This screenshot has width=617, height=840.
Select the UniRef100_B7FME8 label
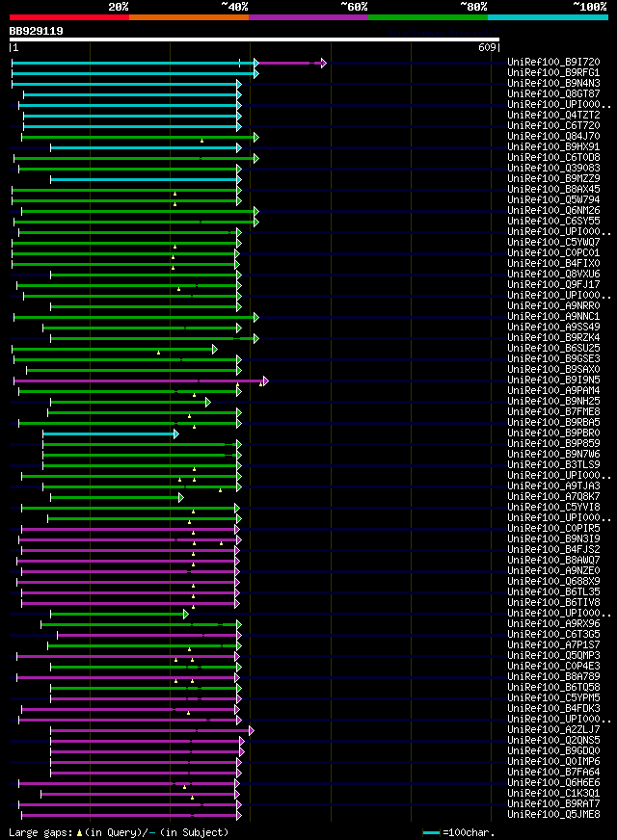(x=553, y=412)
